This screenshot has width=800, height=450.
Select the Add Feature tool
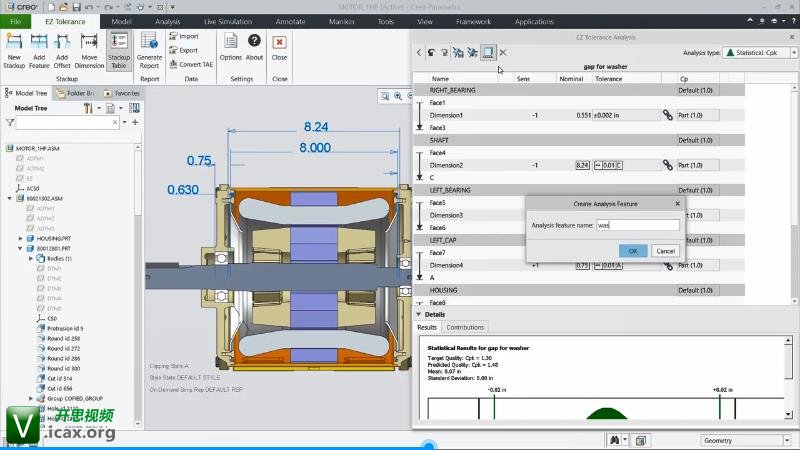coord(39,41)
